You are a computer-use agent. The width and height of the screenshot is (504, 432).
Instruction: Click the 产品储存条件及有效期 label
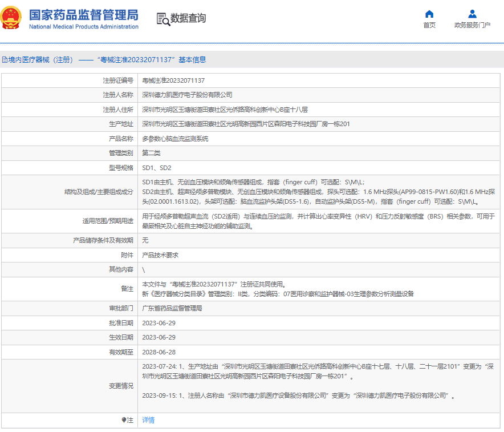point(103,240)
